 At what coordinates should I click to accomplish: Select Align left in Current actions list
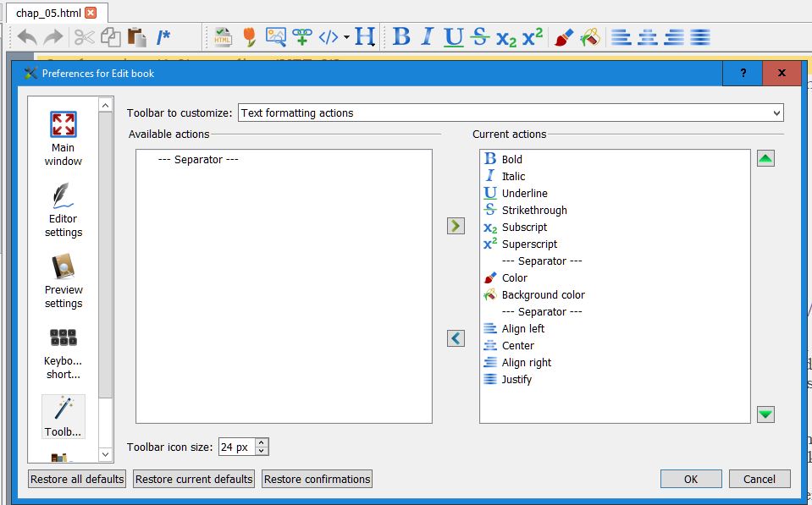(x=615, y=328)
